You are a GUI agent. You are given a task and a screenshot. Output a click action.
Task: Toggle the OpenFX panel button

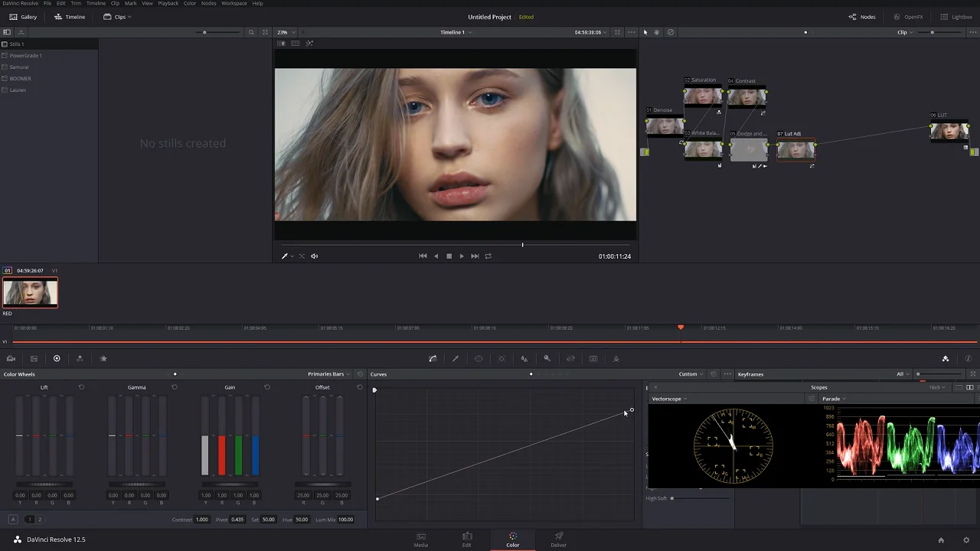coord(909,17)
